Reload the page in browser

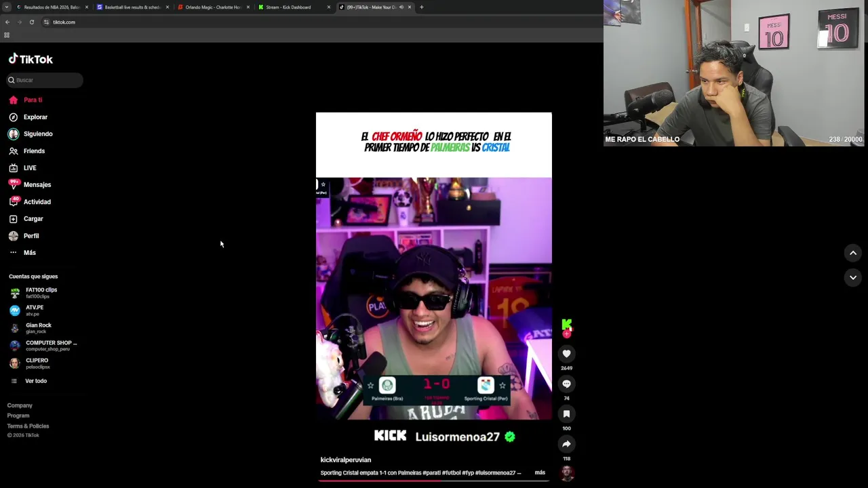(31, 22)
